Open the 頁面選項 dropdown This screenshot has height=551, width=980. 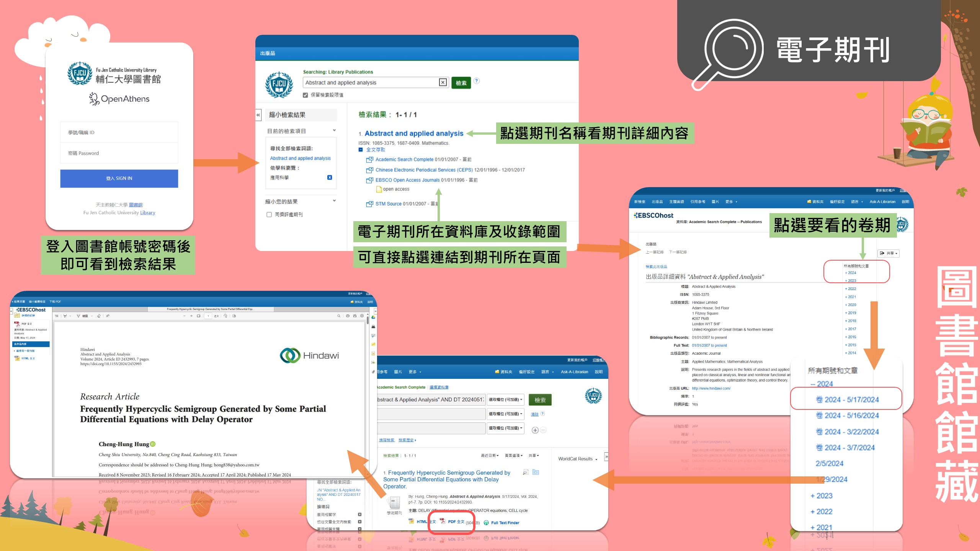513,456
